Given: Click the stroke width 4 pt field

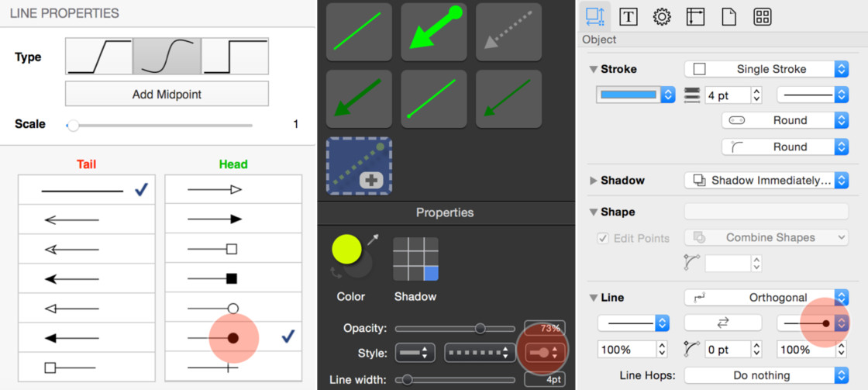Looking at the screenshot, I should click(727, 95).
